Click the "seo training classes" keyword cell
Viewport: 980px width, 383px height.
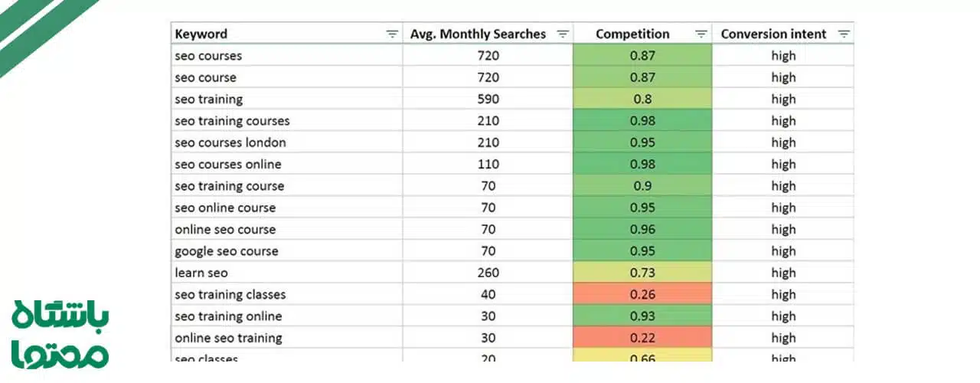pyautogui.click(x=230, y=294)
